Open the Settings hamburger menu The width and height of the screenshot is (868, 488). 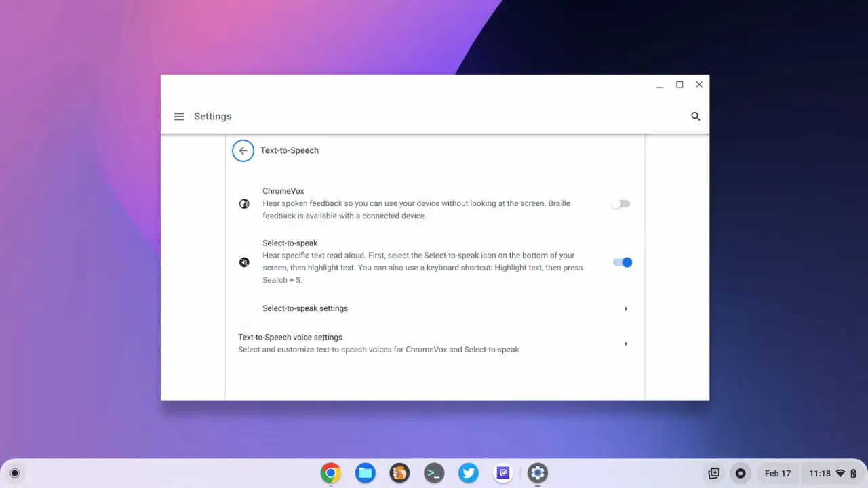(x=179, y=117)
